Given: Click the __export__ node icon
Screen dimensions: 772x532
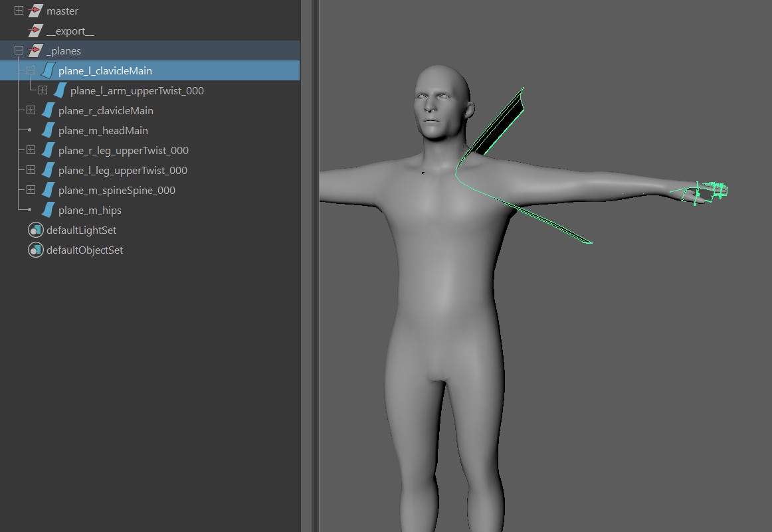Looking at the screenshot, I should click(35, 31).
